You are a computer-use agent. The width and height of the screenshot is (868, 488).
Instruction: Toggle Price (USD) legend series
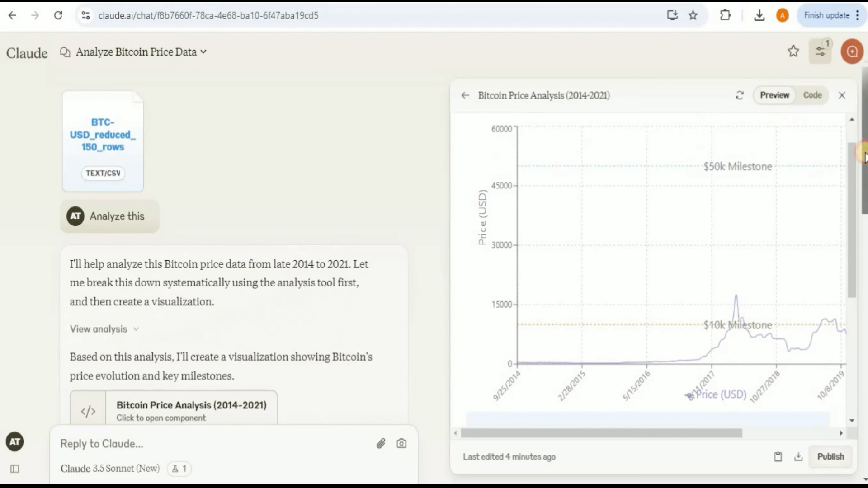[716, 394]
